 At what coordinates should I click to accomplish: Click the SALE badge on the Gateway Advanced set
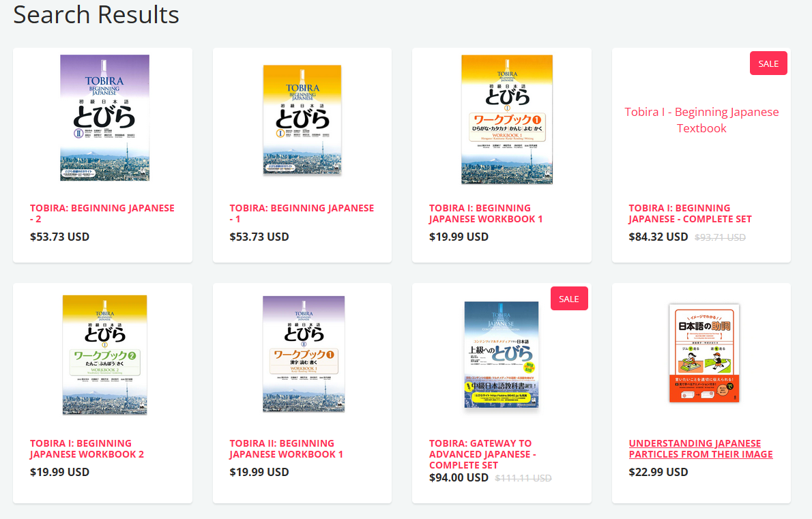[569, 299]
